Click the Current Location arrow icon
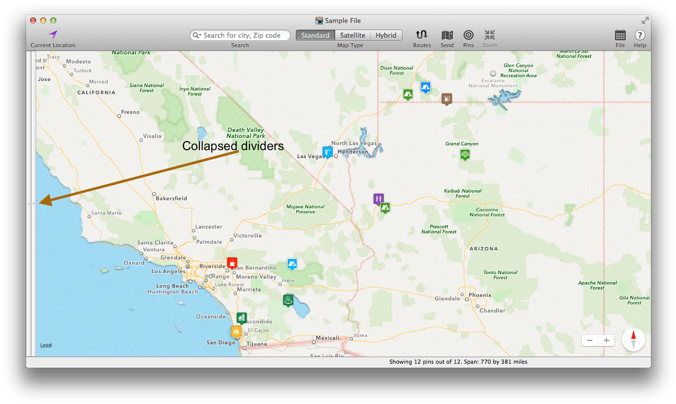Image resolution: width=676 pixels, height=404 pixels. [x=53, y=34]
